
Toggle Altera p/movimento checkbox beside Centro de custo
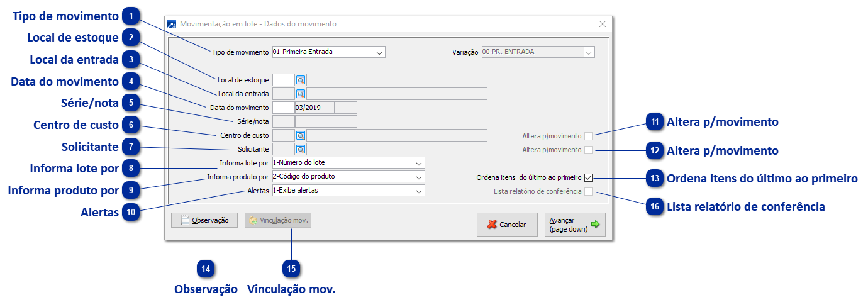pyautogui.click(x=588, y=136)
